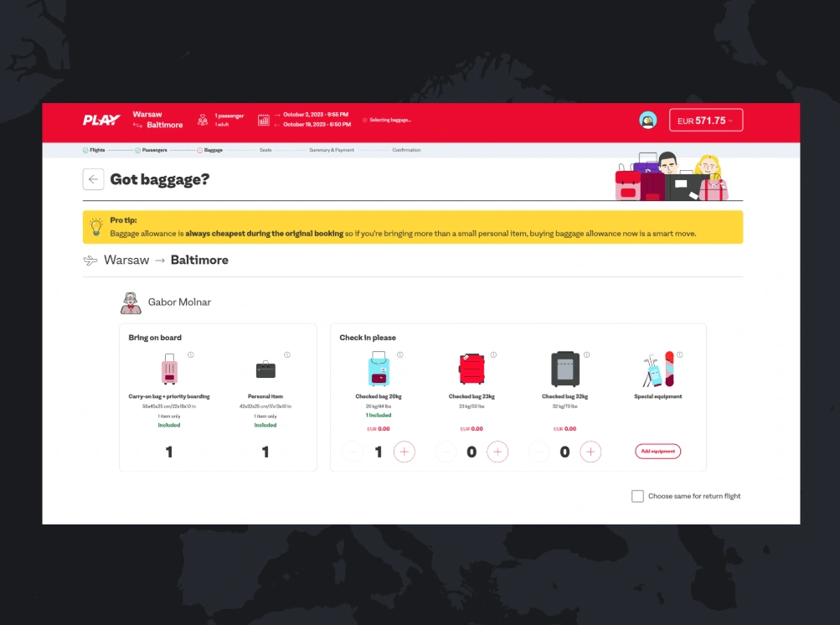Decrease Checked bag 32kg quantity
This screenshot has height=625, width=840.
539,452
